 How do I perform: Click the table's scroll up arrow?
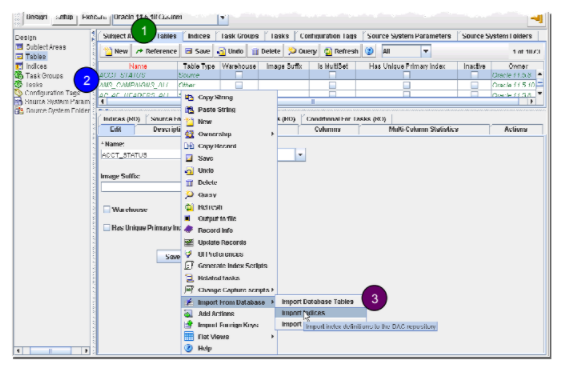click(x=540, y=74)
